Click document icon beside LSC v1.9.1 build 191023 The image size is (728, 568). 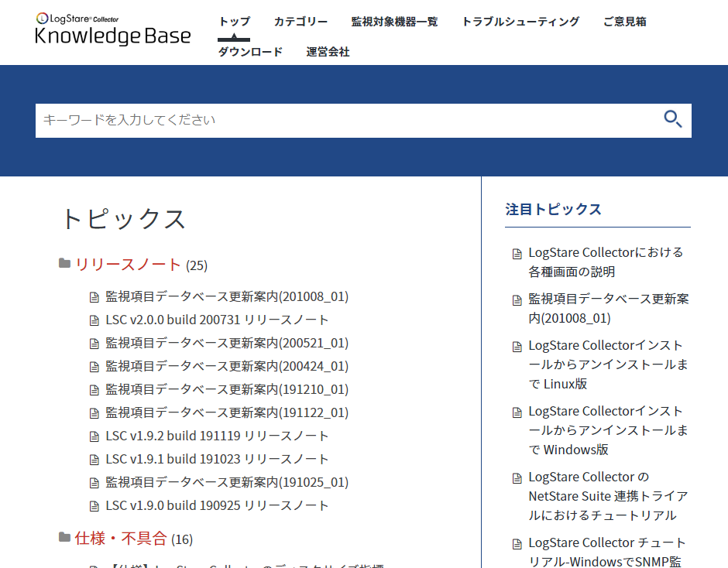tap(94, 460)
